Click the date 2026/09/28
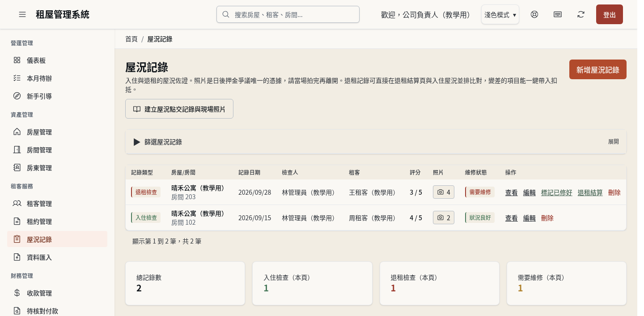 tap(255, 192)
